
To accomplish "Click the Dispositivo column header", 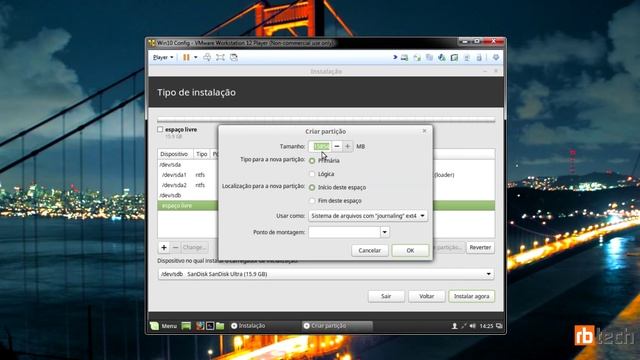I will click(x=174, y=154).
